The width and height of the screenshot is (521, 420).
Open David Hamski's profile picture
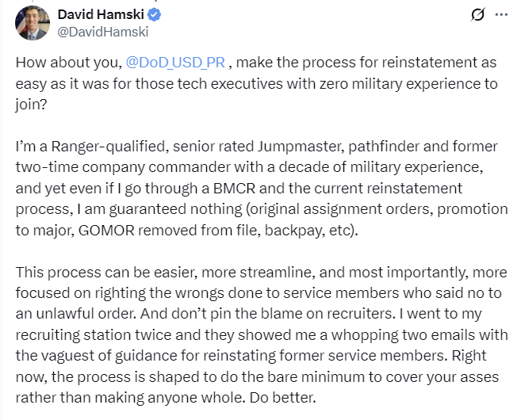click(x=33, y=23)
